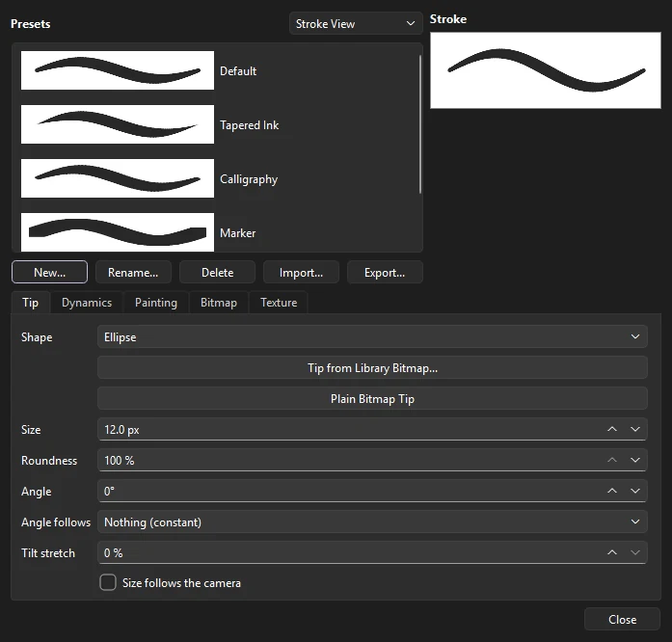Screen dimensions: 672x642
Task: Enable Size follows the camera checkbox
Action: (108, 583)
